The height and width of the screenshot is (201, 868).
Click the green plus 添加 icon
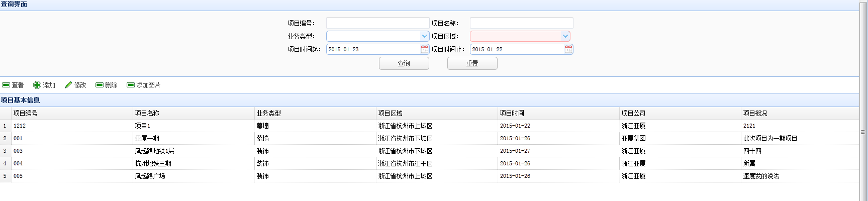pyautogui.click(x=37, y=85)
